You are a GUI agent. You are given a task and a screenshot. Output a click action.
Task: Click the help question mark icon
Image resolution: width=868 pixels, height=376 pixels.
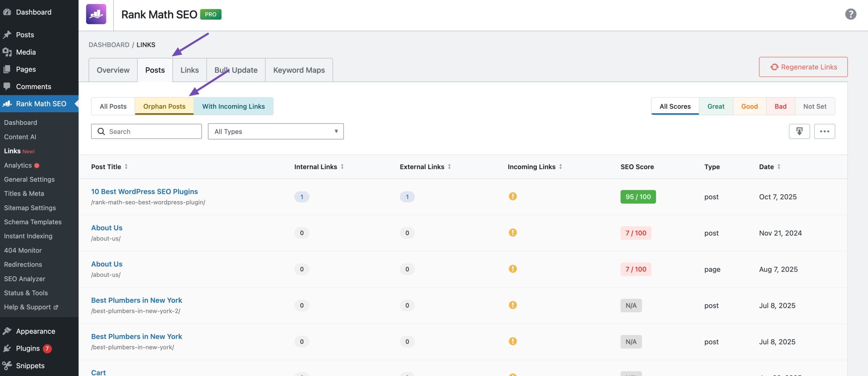[850, 14]
